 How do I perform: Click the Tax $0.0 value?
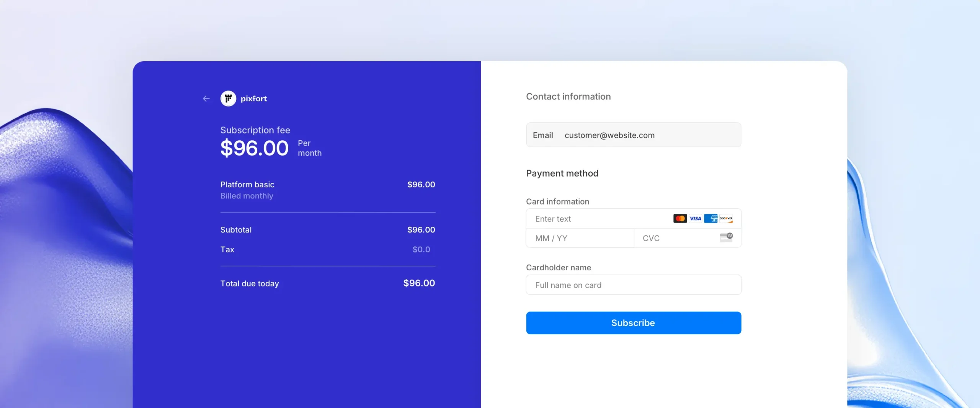pos(421,249)
